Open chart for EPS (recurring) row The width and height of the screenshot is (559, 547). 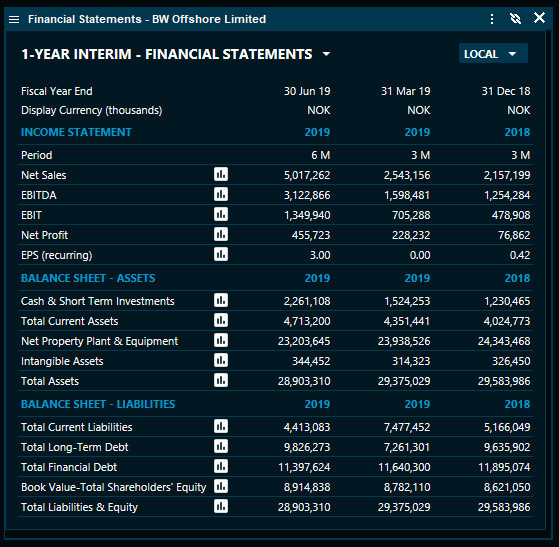[221, 254]
